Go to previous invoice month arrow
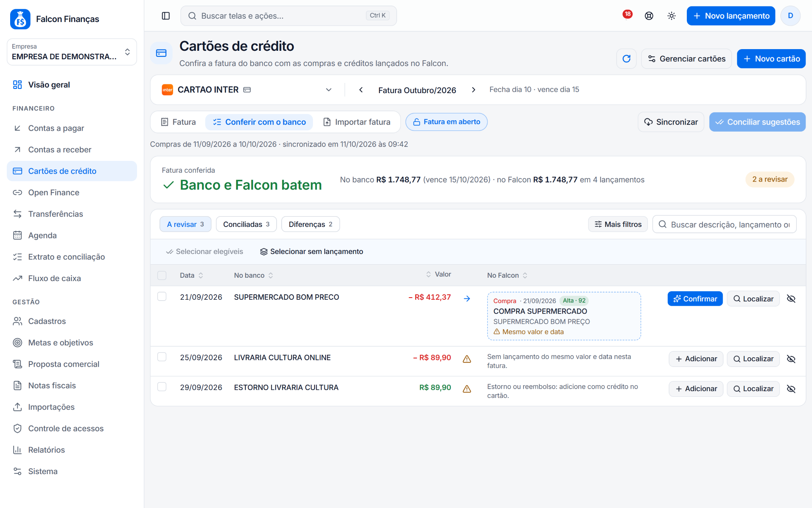The width and height of the screenshot is (812, 508). (361, 90)
